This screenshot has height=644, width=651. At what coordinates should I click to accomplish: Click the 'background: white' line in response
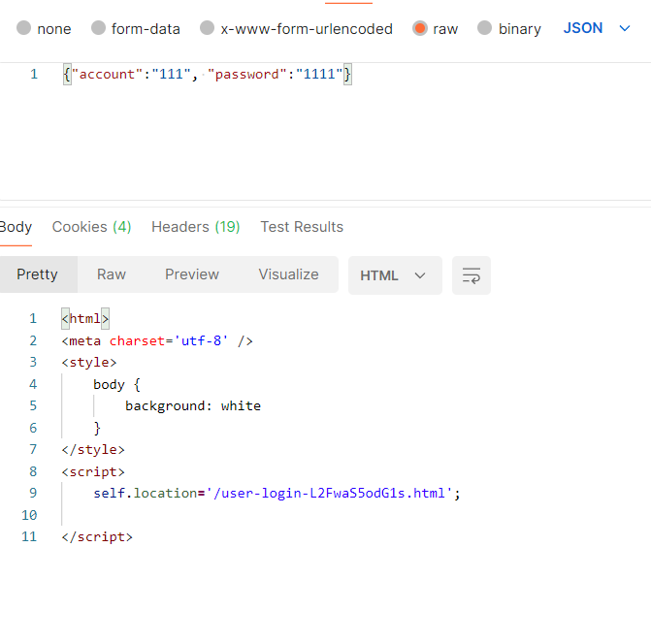pos(192,405)
